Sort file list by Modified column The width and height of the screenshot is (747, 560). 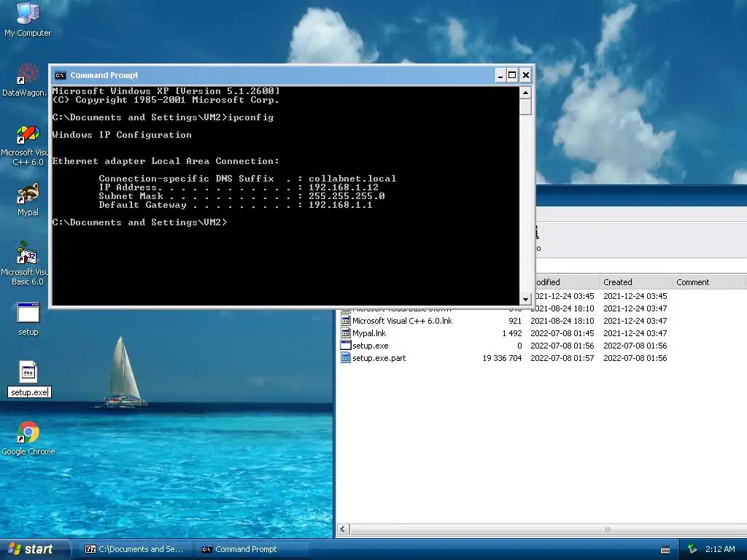pyautogui.click(x=567, y=282)
